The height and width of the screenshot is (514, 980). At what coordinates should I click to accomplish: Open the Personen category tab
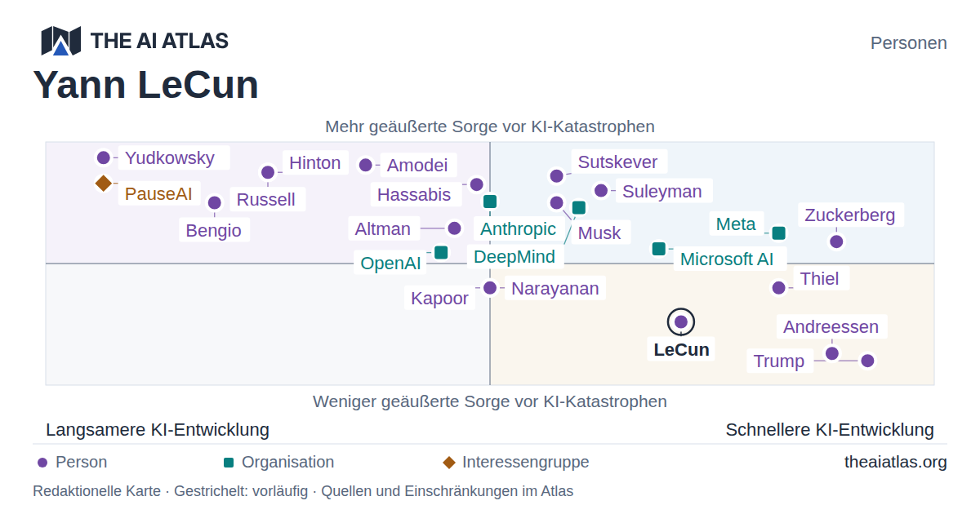point(909,43)
